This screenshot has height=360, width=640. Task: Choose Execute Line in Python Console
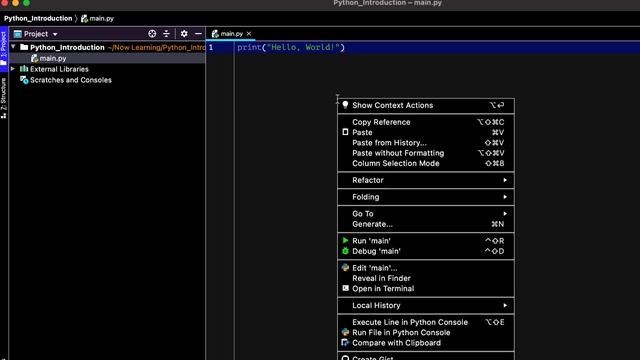[426, 322]
